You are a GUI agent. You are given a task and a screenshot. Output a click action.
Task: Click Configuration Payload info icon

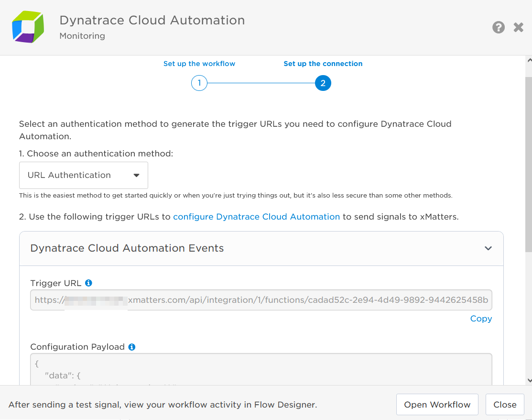pyautogui.click(x=132, y=347)
